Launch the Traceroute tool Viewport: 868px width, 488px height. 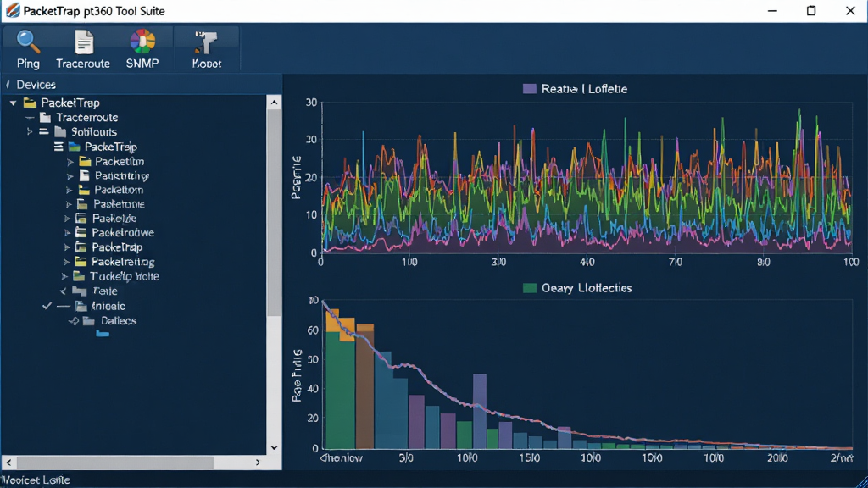click(83, 49)
